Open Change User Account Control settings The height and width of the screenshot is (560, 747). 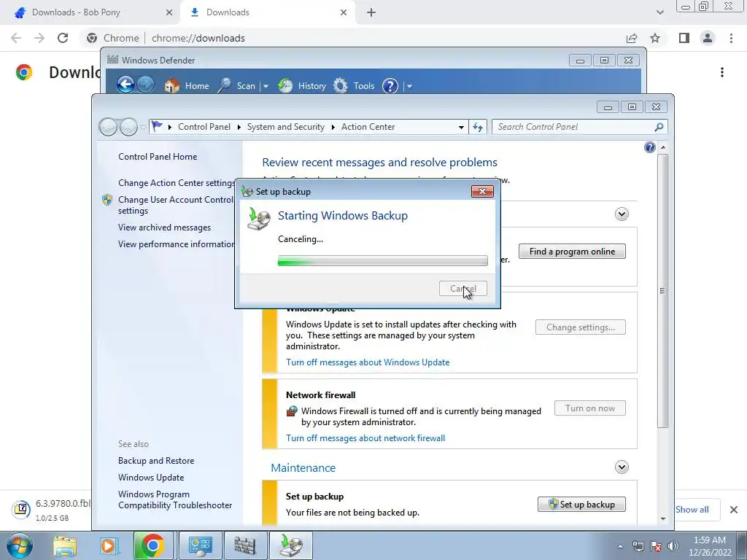pyautogui.click(x=176, y=205)
